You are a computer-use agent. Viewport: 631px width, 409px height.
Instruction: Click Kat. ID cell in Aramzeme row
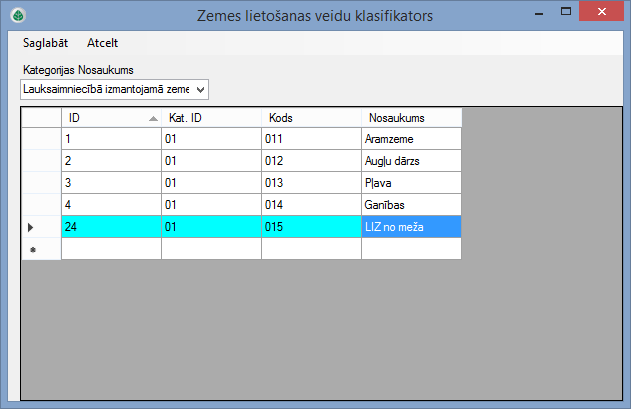click(x=211, y=139)
